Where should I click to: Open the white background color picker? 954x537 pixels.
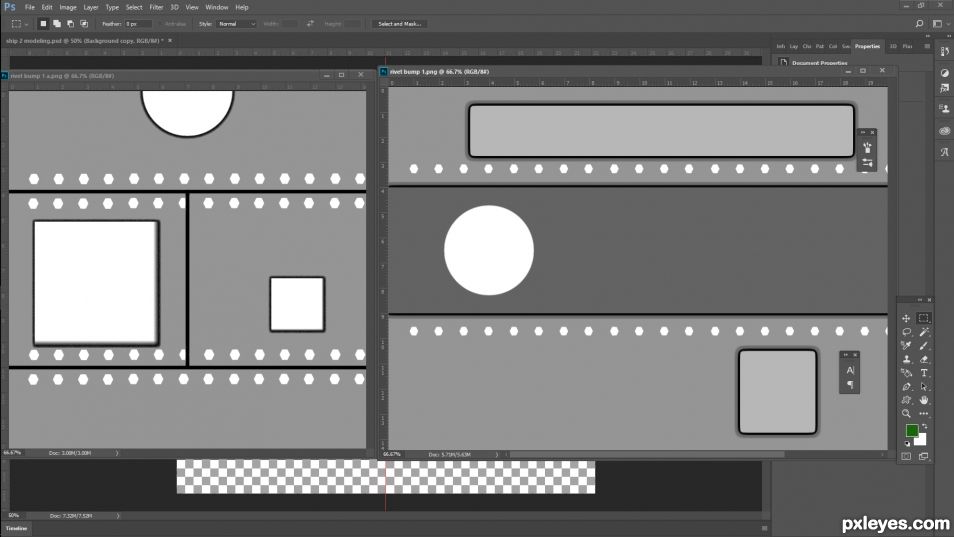click(922, 440)
